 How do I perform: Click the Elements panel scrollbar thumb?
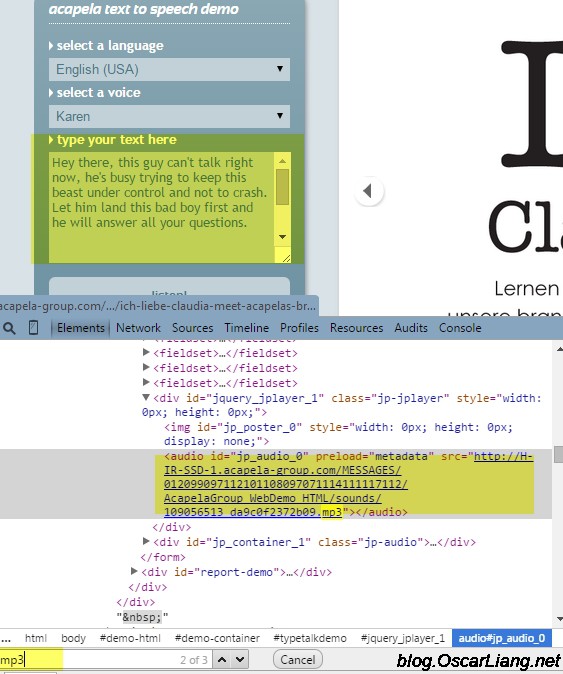pyautogui.click(x=558, y=455)
